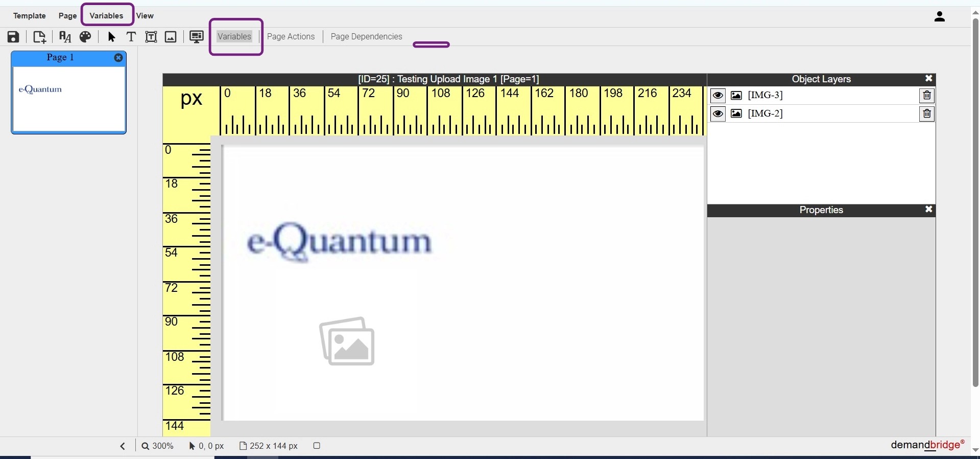Viewport: 980px width, 459px height.
Task: Click the demandbridge logo
Action: point(927,445)
